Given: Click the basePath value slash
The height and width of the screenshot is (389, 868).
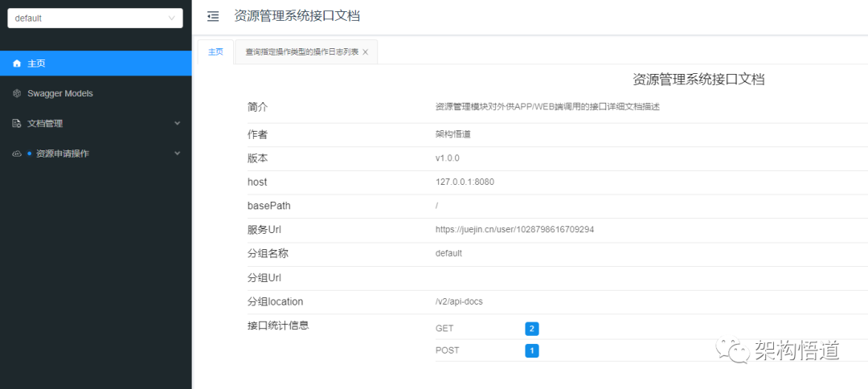Looking at the screenshot, I should click(x=437, y=206).
